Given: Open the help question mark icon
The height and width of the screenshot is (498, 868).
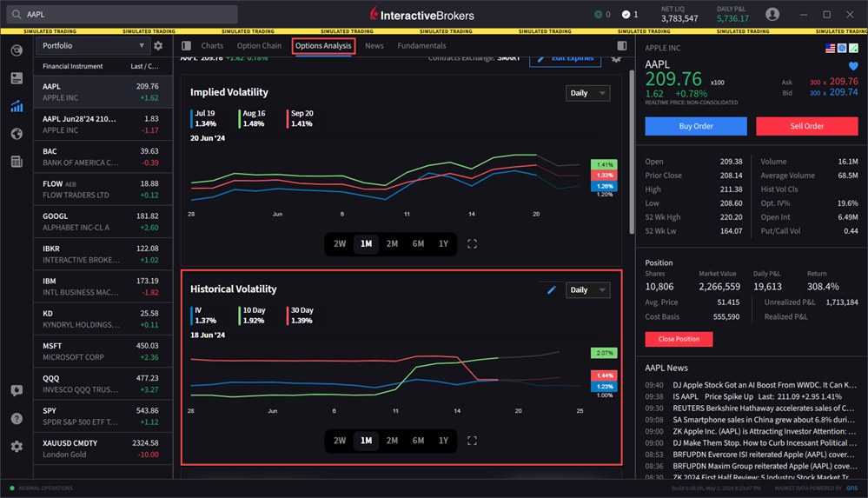Looking at the screenshot, I should [x=17, y=419].
